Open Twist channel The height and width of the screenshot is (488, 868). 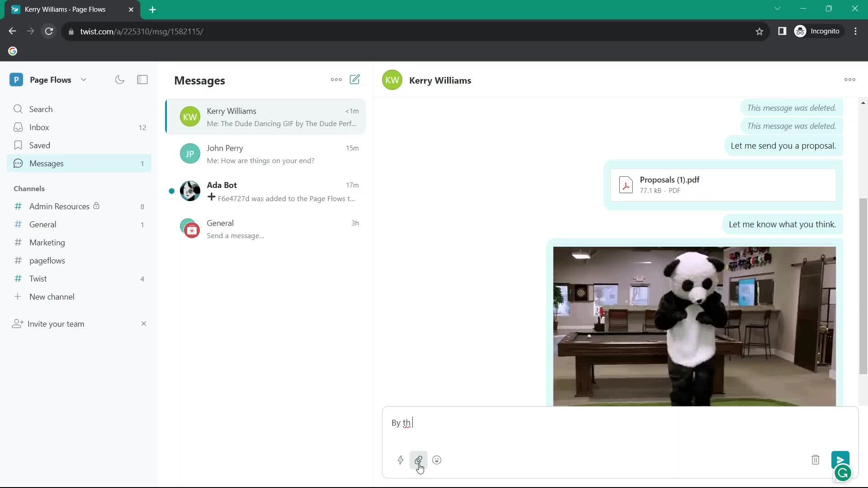[79, 278]
